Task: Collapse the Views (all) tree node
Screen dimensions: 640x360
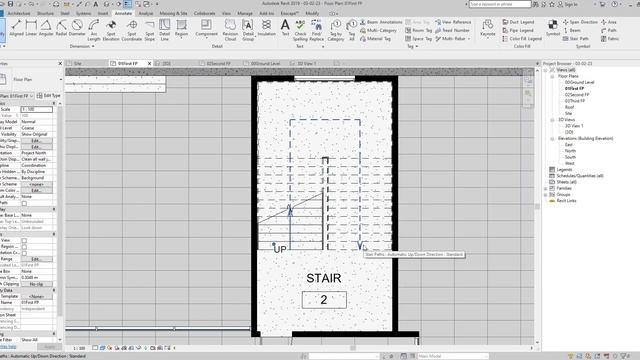Action: tap(546, 70)
